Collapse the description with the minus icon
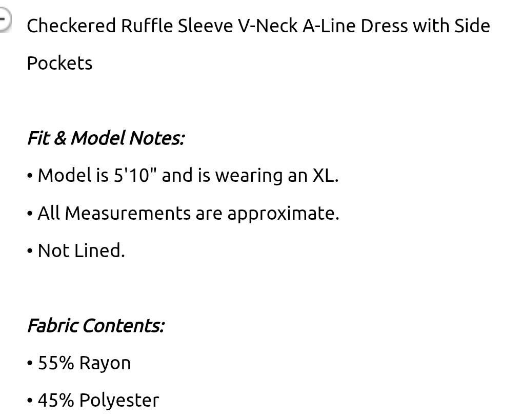Viewport: 523px width, 420px height. click(4, 22)
